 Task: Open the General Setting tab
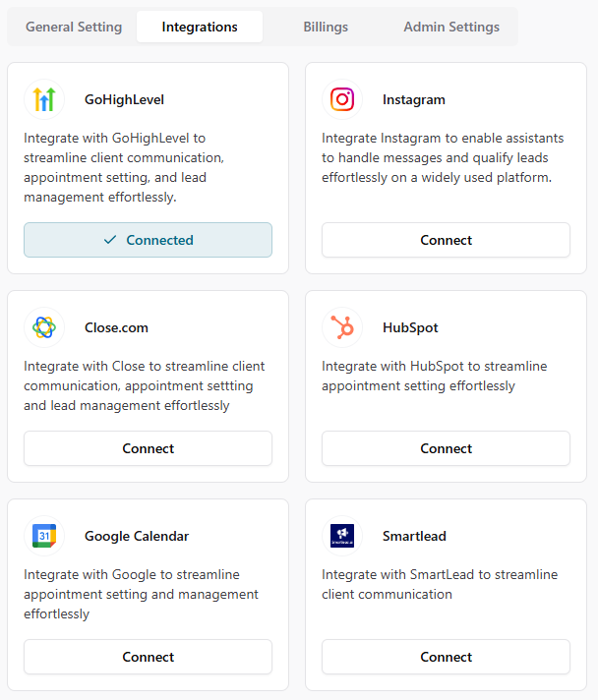tap(74, 27)
